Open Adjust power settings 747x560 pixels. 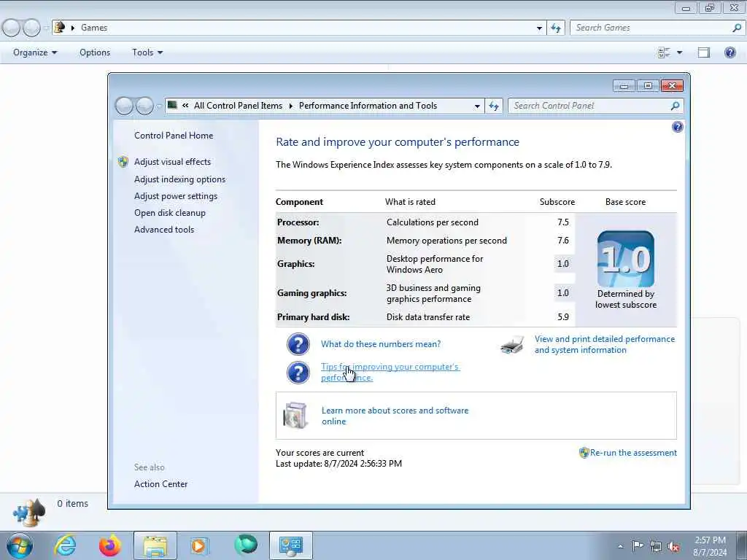tap(176, 196)
